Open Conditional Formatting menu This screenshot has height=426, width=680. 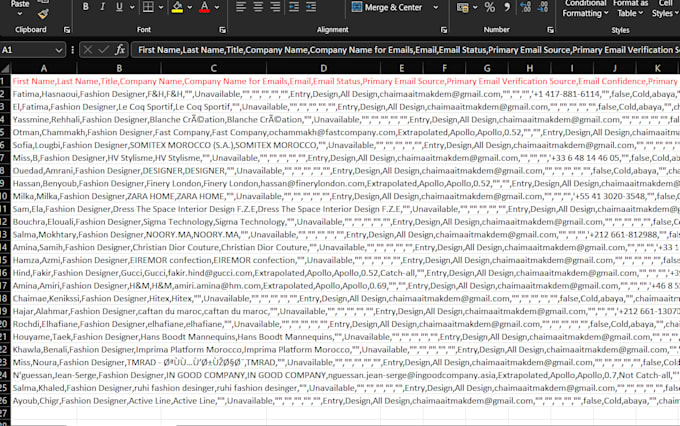[x=585, y=8]
